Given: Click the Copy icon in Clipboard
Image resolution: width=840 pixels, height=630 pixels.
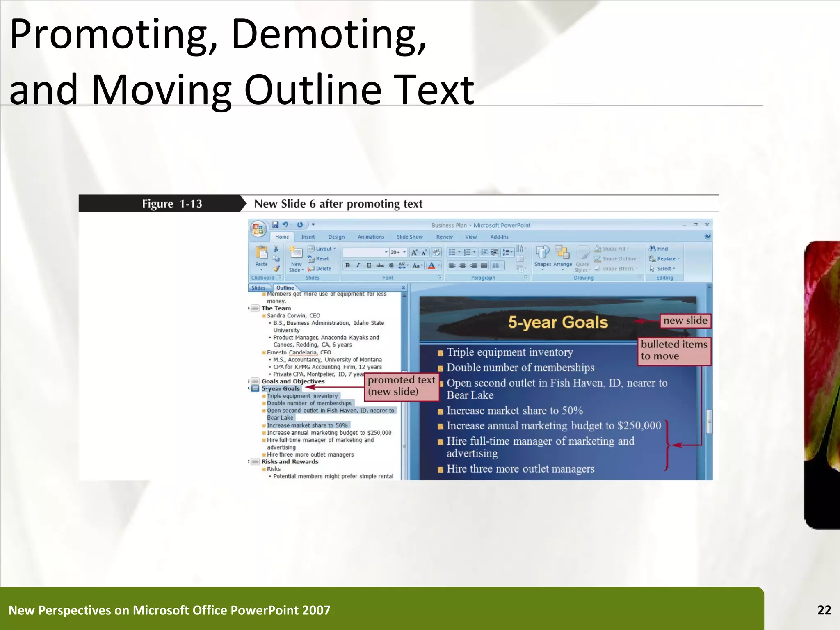Looking at the screenshot, I should [276, 259].
